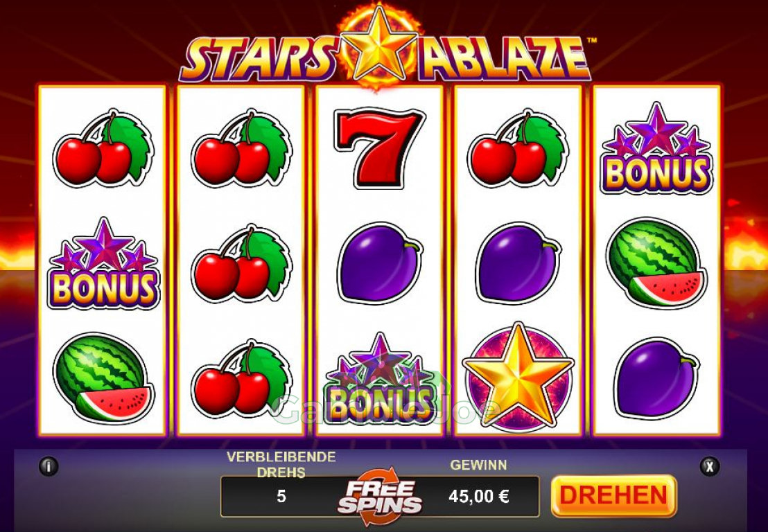The image size is (768, 532).
Task: Close the game with the X icon
Action: [709, 466]
